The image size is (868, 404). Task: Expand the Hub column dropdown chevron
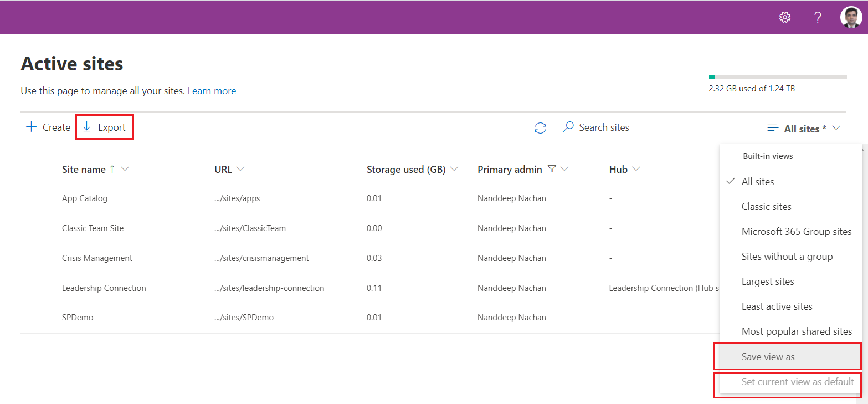pyautogui.click(x=636, y=169)
